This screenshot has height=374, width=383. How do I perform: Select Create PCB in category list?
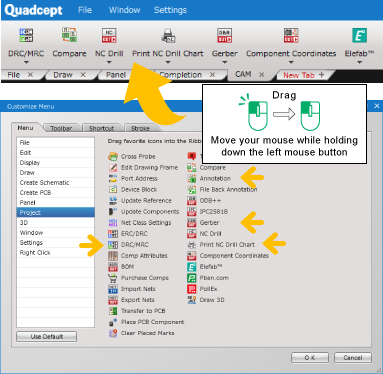[x=56, y=193]
